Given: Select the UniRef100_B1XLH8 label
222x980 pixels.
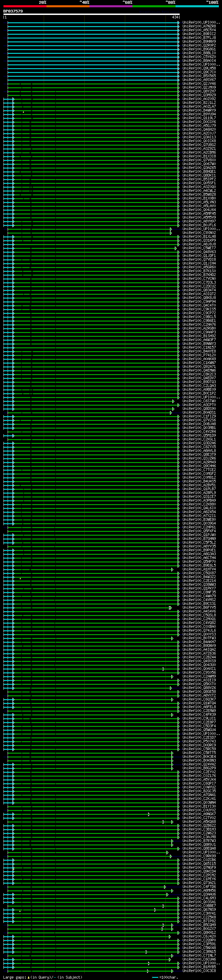Looking at the screenshot, I should tap(199, 237).
